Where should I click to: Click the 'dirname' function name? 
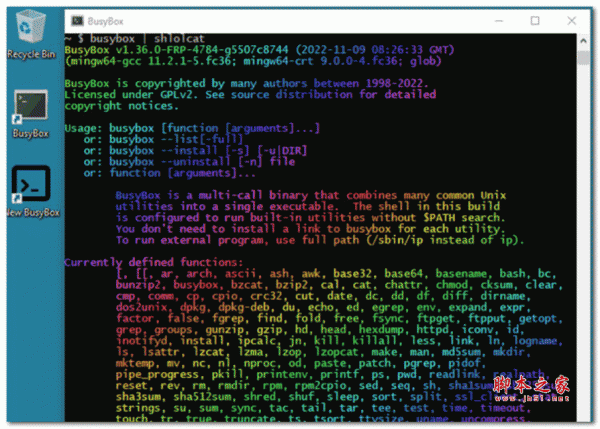click(503, 296)
